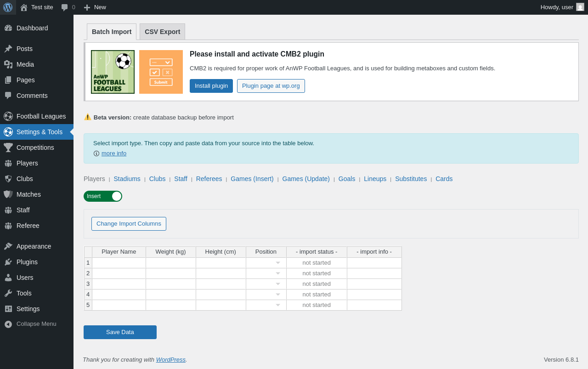Select Clubs import type
Viewport: 588px width, 369px height.
[157, 179]
